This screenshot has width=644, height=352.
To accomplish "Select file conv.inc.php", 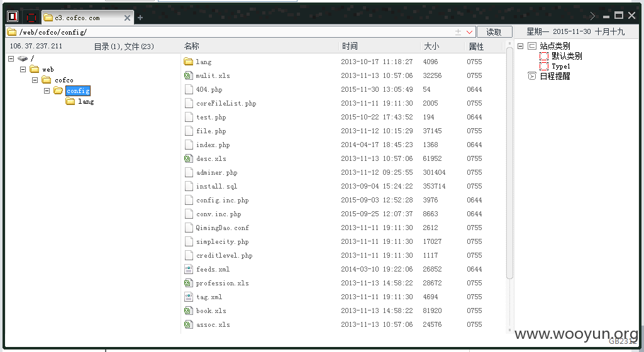I will (218, 214).
